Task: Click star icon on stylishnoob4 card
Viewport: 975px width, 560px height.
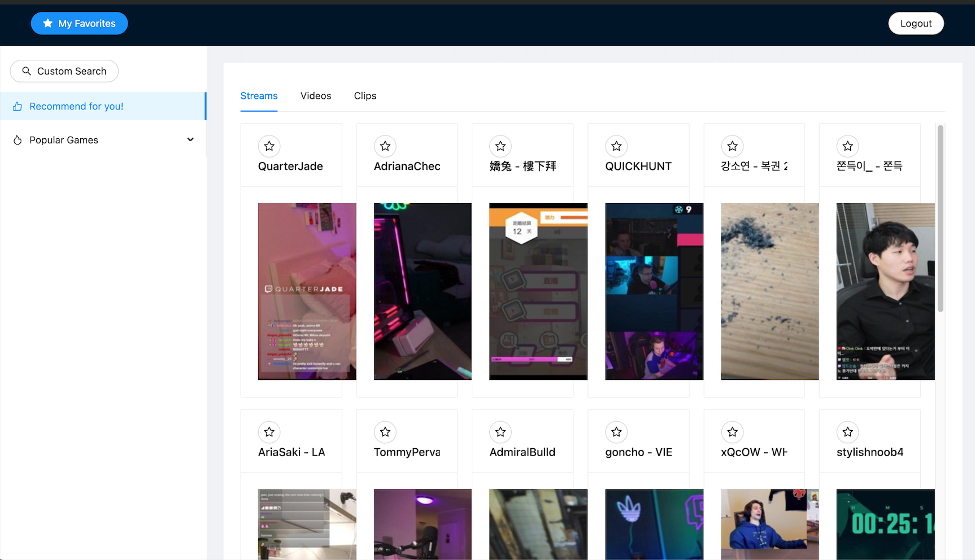Action: click(x=847, y=432)
